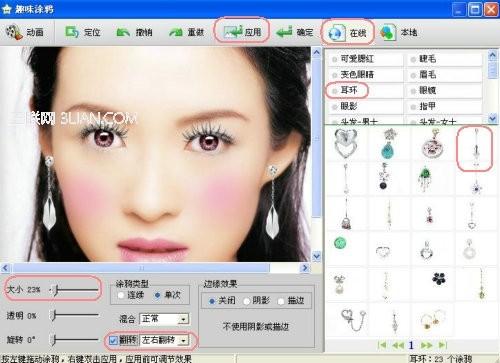The height and width of the screenshot is (363, 500).
Task: Enable the 翻转 flip checkbox
Action: click(113, 340)
